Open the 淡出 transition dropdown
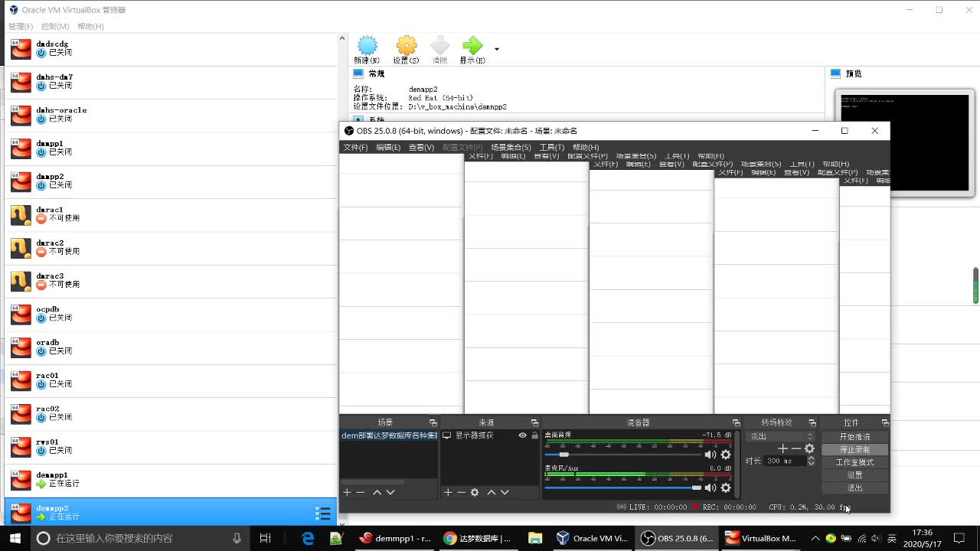 (x=780, y=436)
